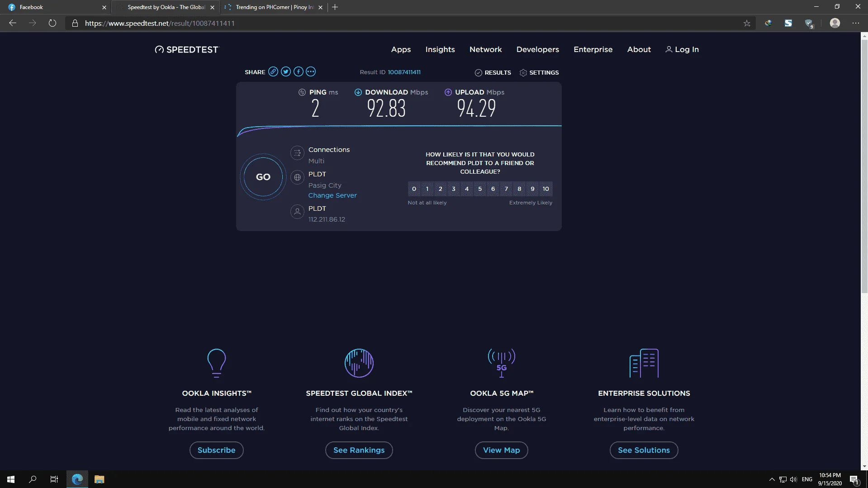Open result ID 10087411411 link
Image resolution: width=868 pixels, height=488 pixels.
(x=404, y=72)
